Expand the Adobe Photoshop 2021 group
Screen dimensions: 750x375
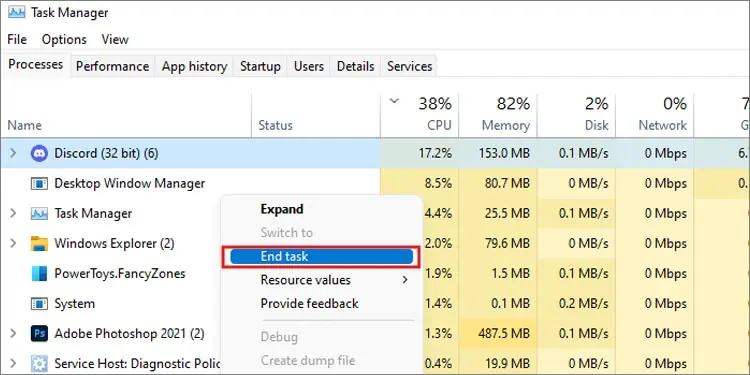[x=13, y=333]
